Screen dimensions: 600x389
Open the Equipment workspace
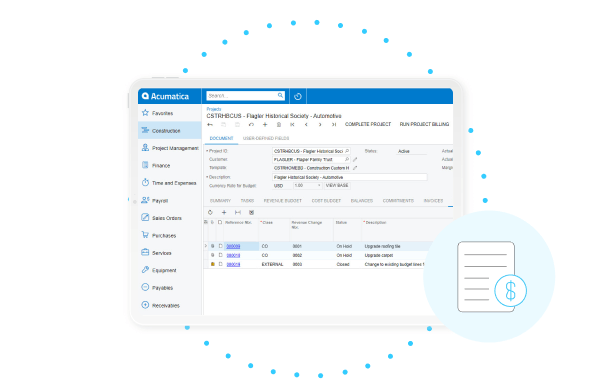click(170, 270)
